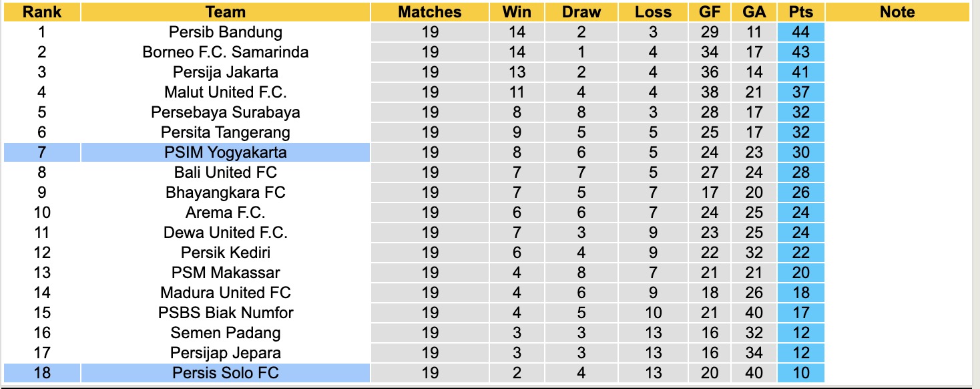
Task: Click the Team column header
Action: coord(226,12)
